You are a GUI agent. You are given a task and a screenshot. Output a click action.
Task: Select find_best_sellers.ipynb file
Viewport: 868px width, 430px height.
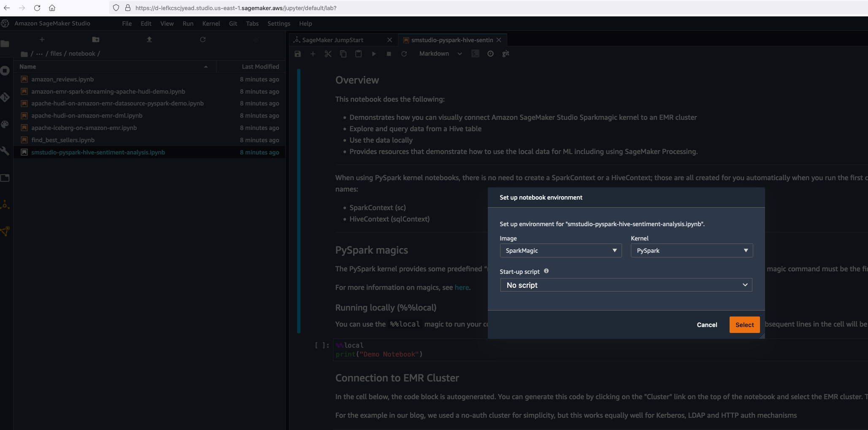click(x=150, y=140)
